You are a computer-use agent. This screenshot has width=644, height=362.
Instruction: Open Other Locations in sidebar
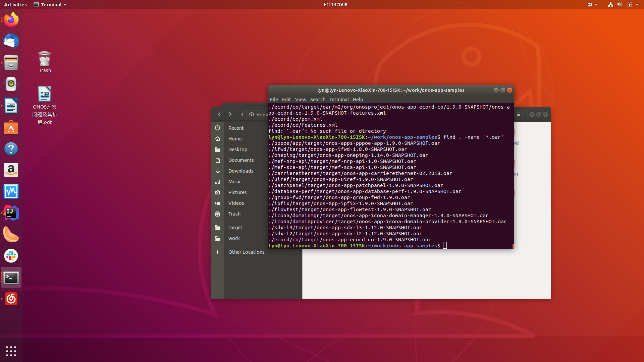pyautogui.click(x=246, y=252)
